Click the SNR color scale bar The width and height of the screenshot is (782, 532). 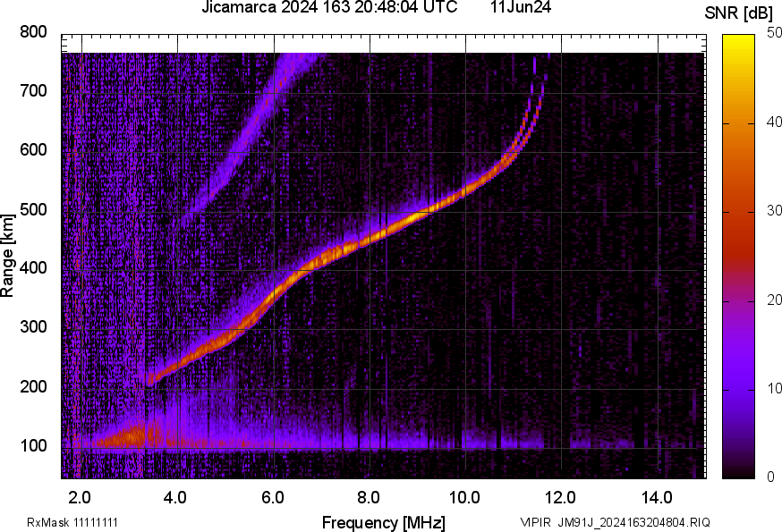pyautogui.click(x=739, y=257)
